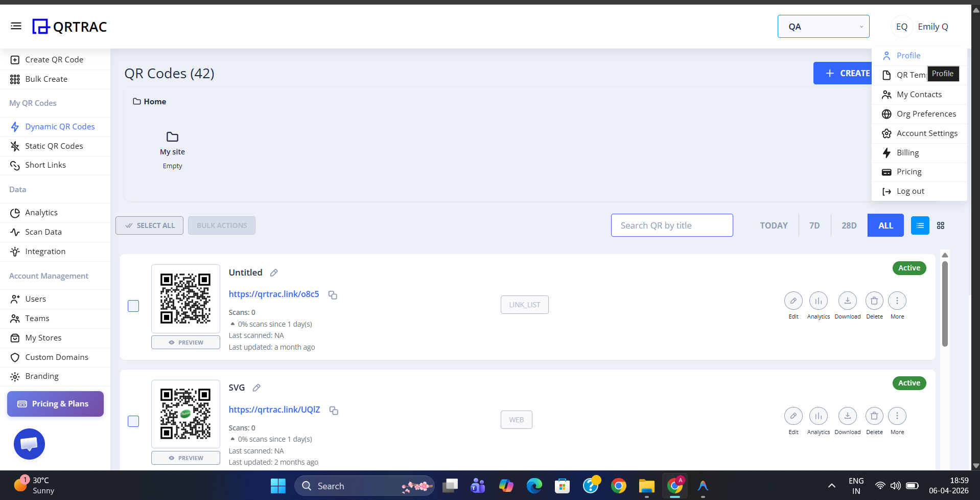This screenshot has height=500, width=980.
Task: Download the SVG QR code
Action: (x=847, y=416)
